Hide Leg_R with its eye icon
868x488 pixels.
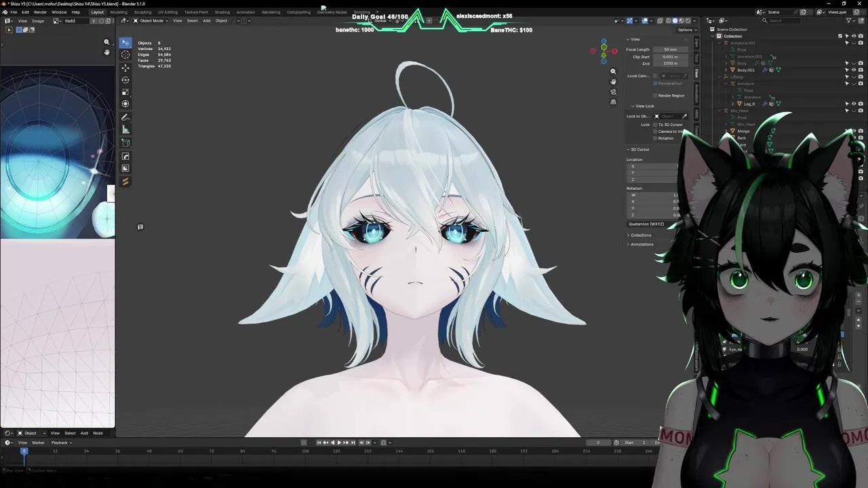[x=854, y=104]
